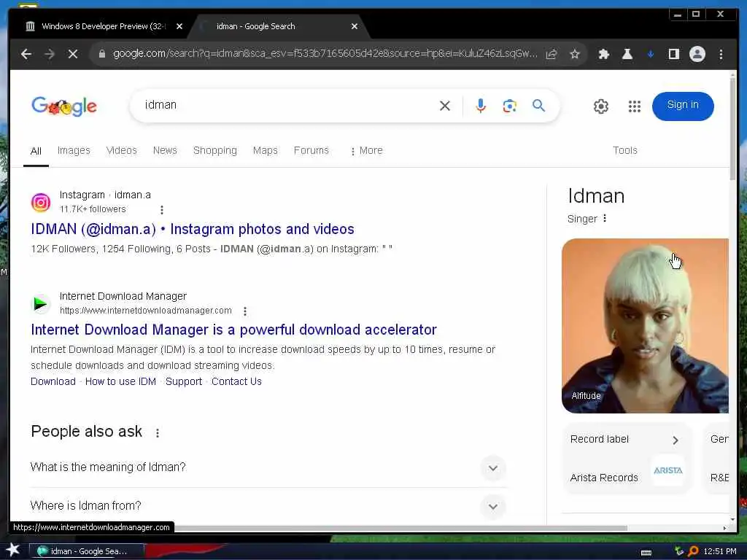Open the More search filters dropdown

366,151
